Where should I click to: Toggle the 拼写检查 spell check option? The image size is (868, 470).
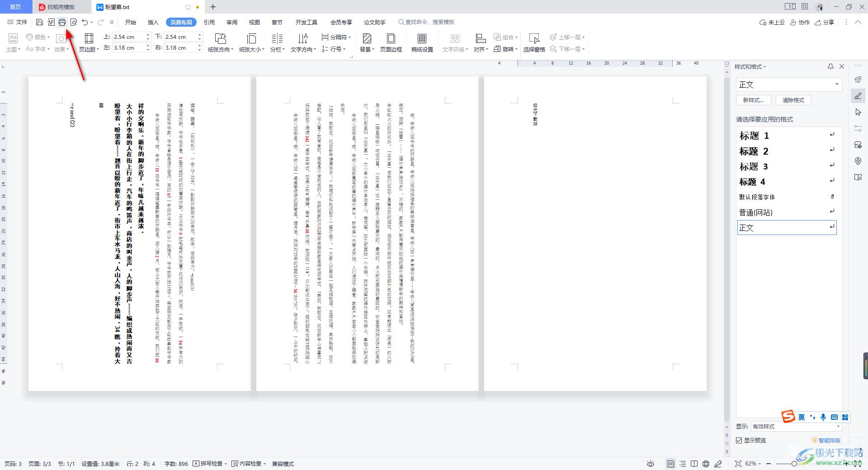210,464
